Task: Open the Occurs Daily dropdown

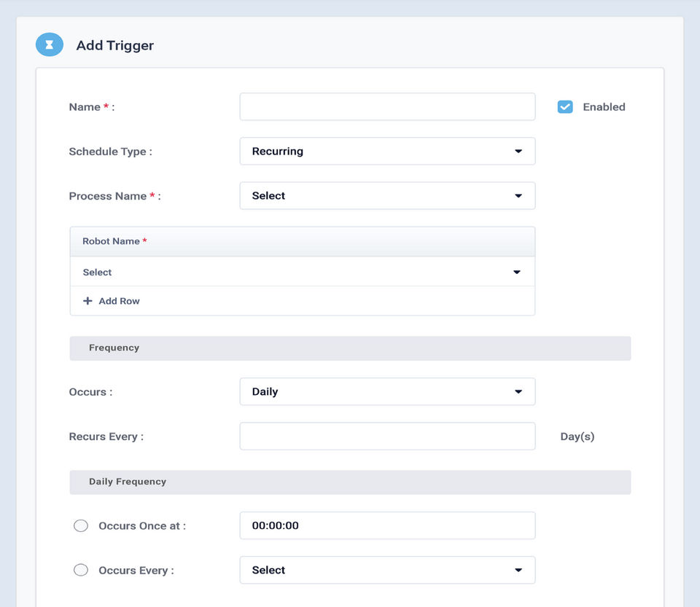Action: pyautogui.click(x=386, y=392)
